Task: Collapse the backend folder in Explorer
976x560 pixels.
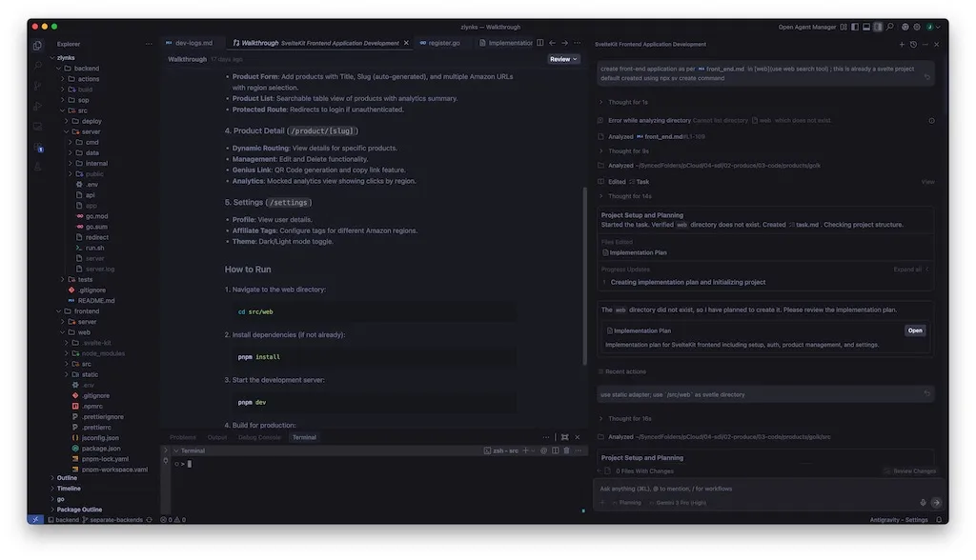Action: [x=86, y=69]
